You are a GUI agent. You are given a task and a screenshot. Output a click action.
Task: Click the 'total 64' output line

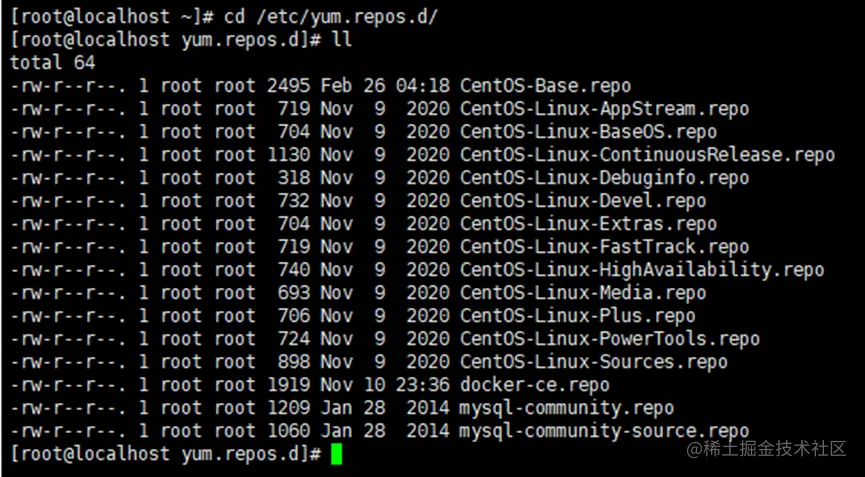coord(53,63)
